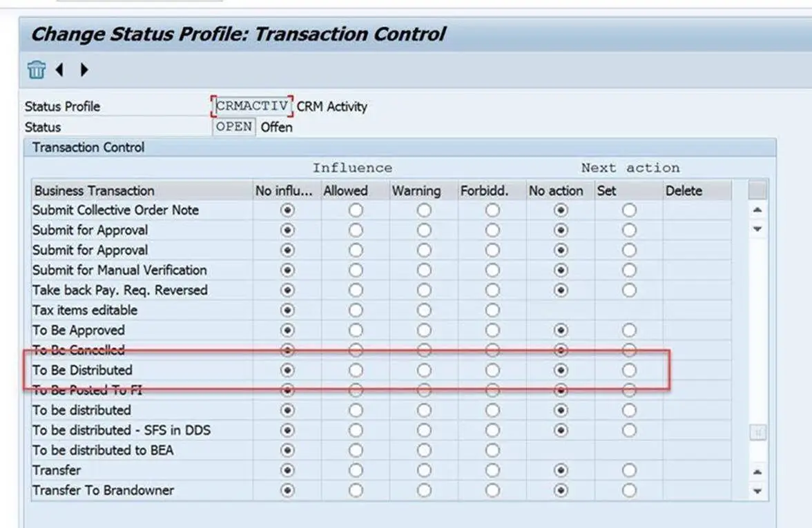Click To be distributed to BEA text
The image size is (812, 528).
tap(103, 450)
